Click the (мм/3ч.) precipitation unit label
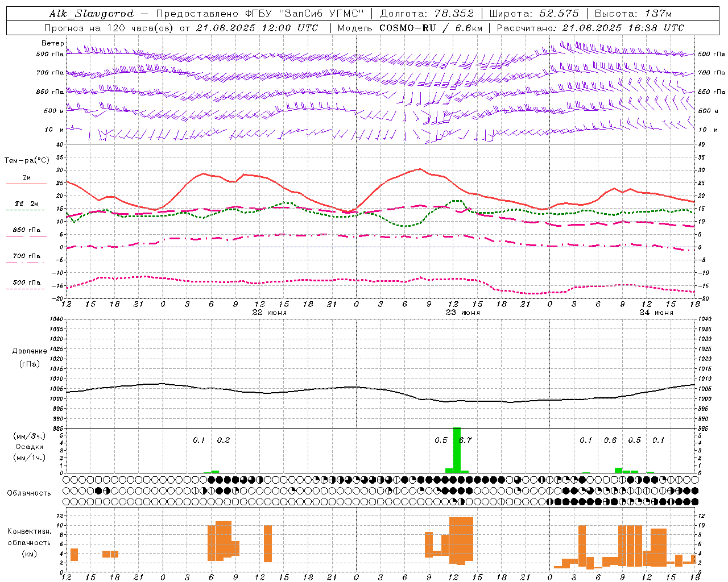 [29, 436]
